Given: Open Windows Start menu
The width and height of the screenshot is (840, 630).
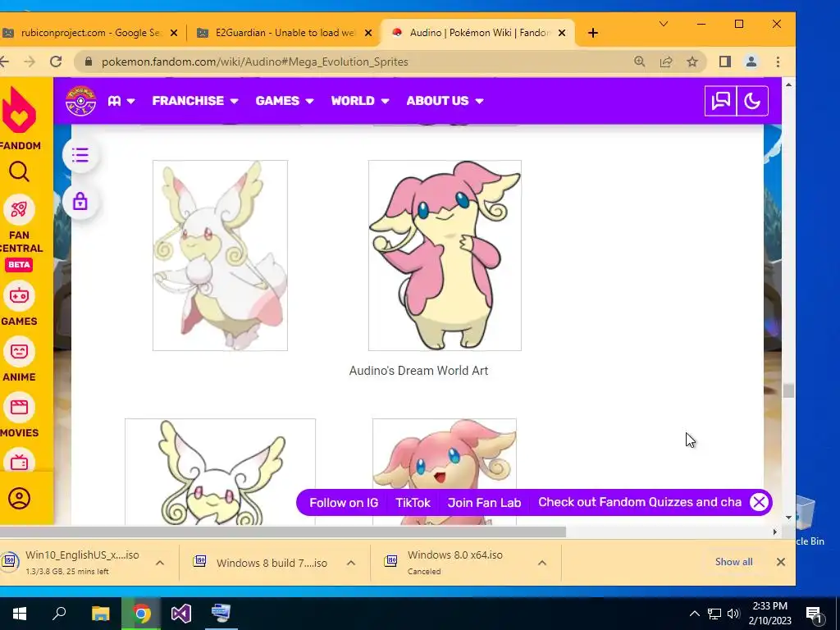Looking at the screenshot, I should [20, 614].
